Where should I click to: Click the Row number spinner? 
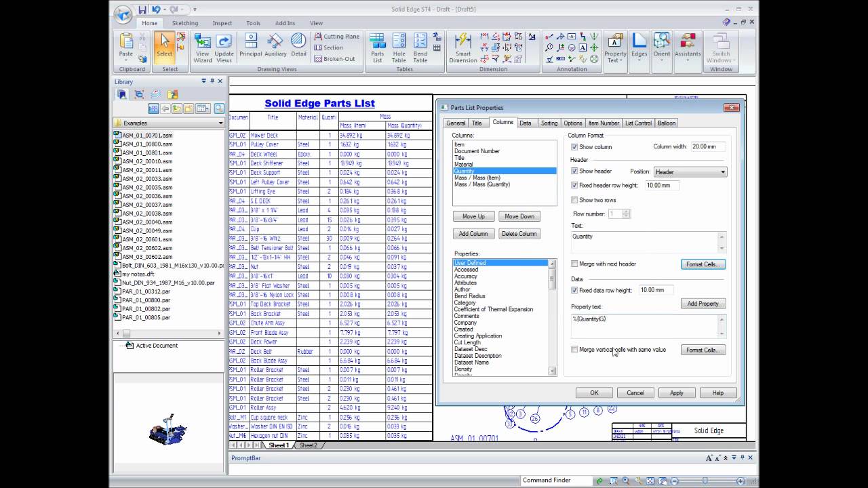626,213
